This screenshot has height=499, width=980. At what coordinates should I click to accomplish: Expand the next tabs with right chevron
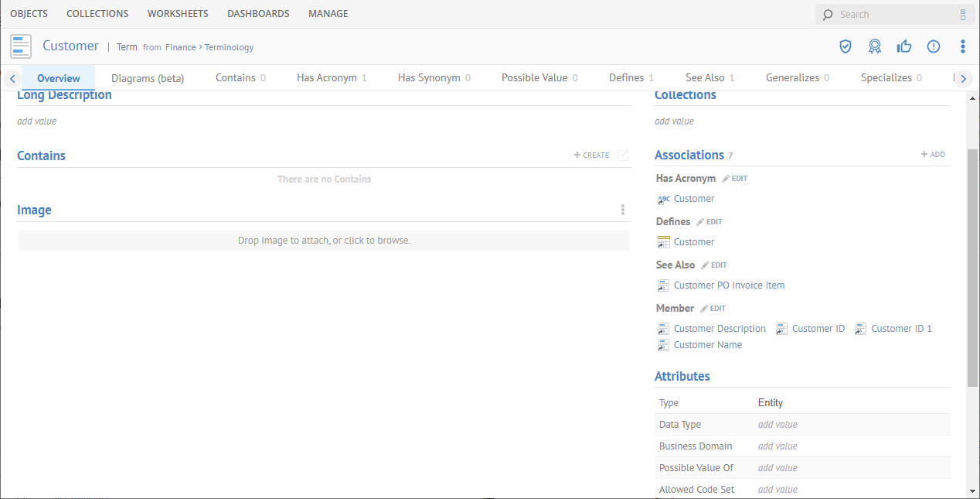963,77
